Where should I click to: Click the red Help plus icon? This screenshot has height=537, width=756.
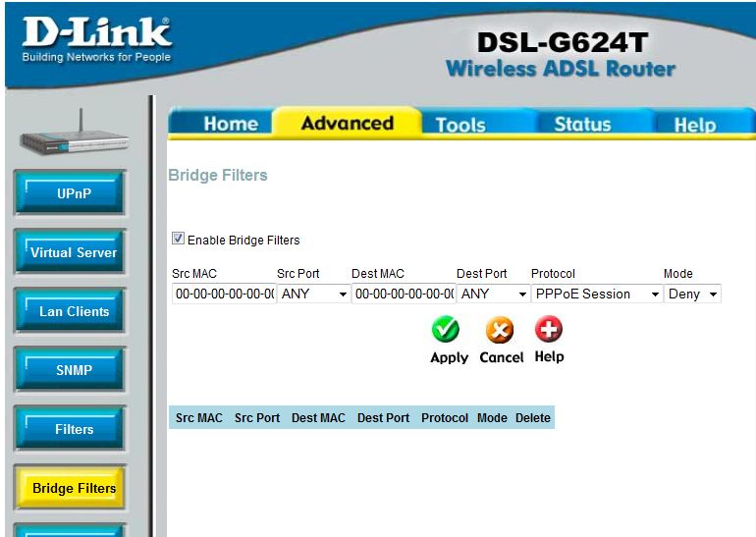pyautogui.click(x=549, y=329)
